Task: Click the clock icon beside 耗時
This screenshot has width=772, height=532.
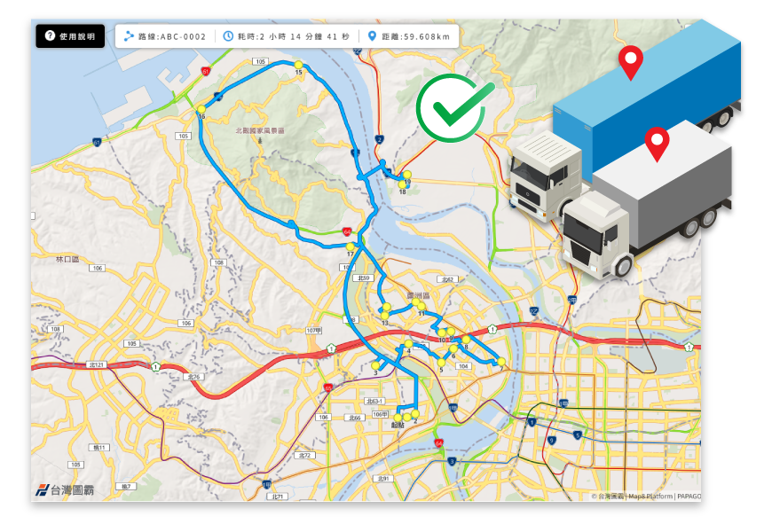Action: pos(228,36)
